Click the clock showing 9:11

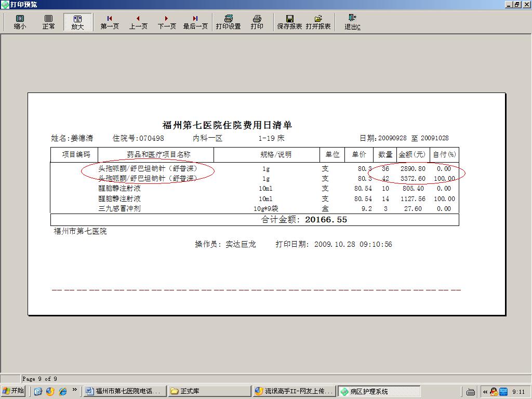[518, 392]
